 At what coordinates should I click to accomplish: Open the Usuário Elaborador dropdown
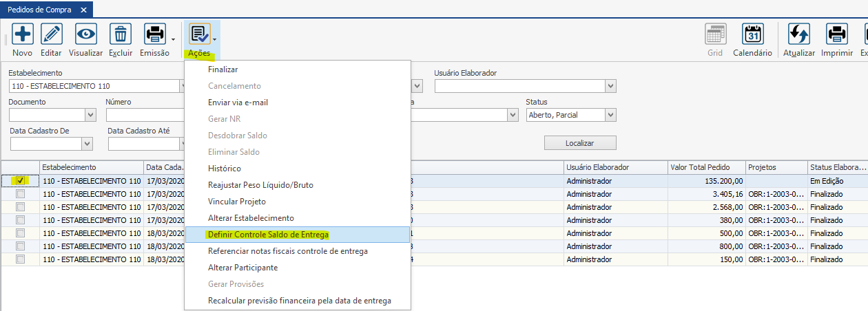click(610, 86)
